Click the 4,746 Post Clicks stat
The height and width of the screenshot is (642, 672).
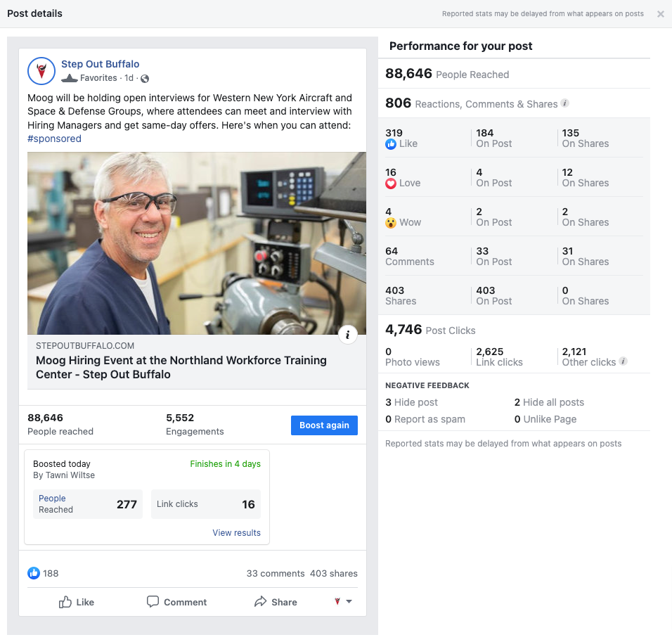click(430, 330)
